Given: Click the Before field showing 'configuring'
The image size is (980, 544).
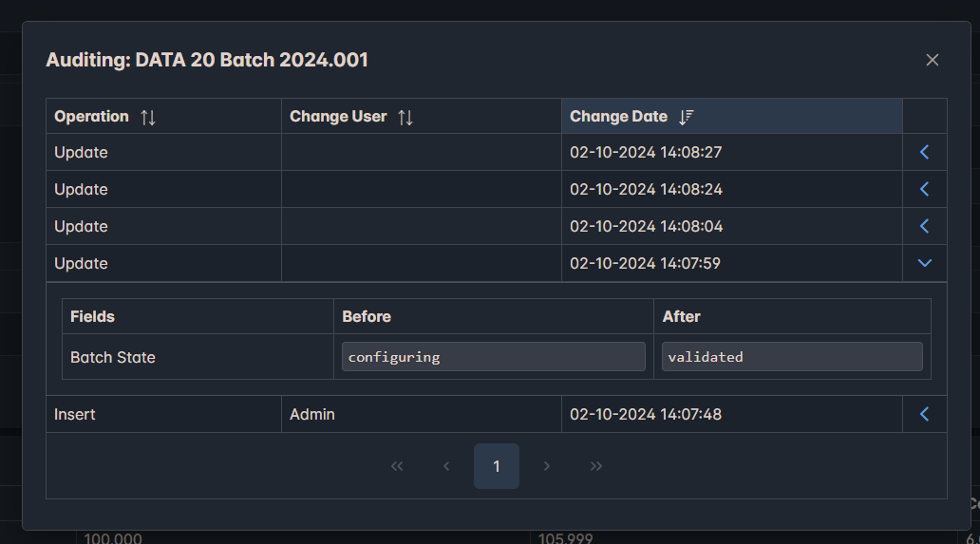Looking at the screenshot, I should [493, 357].
